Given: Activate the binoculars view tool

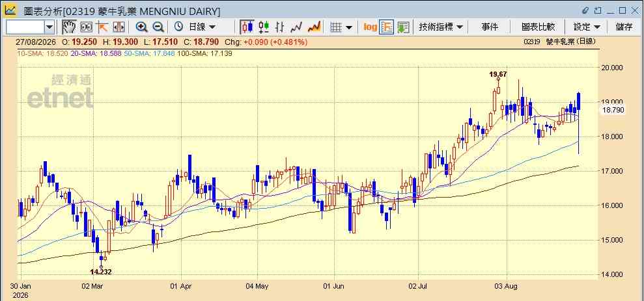Looking at the screenshot, I should coord(86,27).
